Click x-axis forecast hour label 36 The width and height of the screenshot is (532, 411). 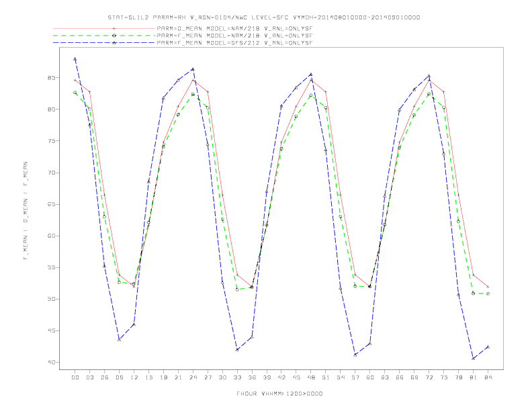tap(252, 377)
